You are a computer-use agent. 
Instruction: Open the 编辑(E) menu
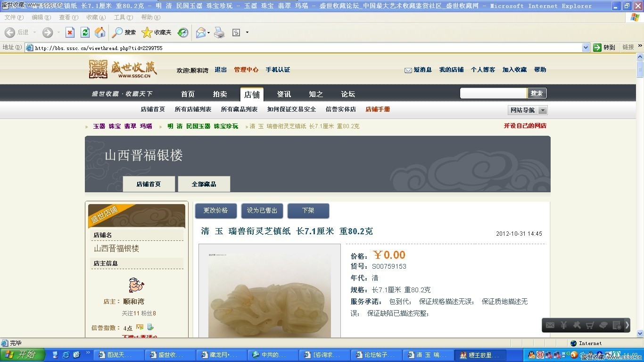coord(41,17)
